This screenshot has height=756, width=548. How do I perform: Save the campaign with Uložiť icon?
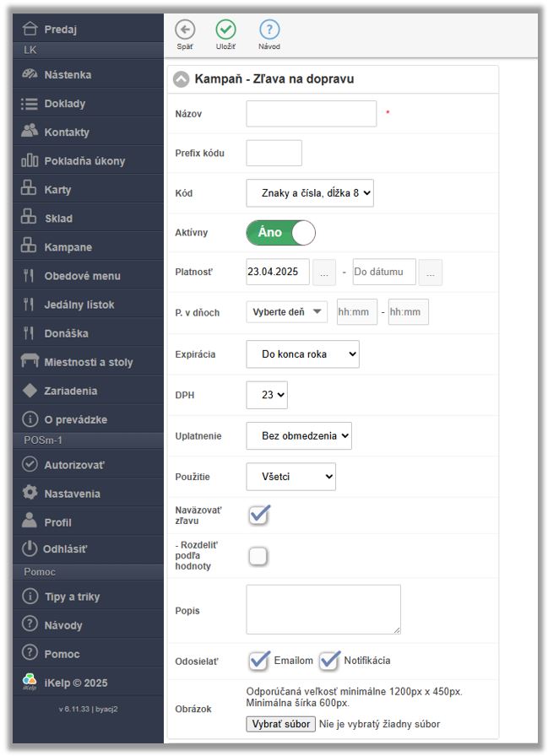(225, 30)
